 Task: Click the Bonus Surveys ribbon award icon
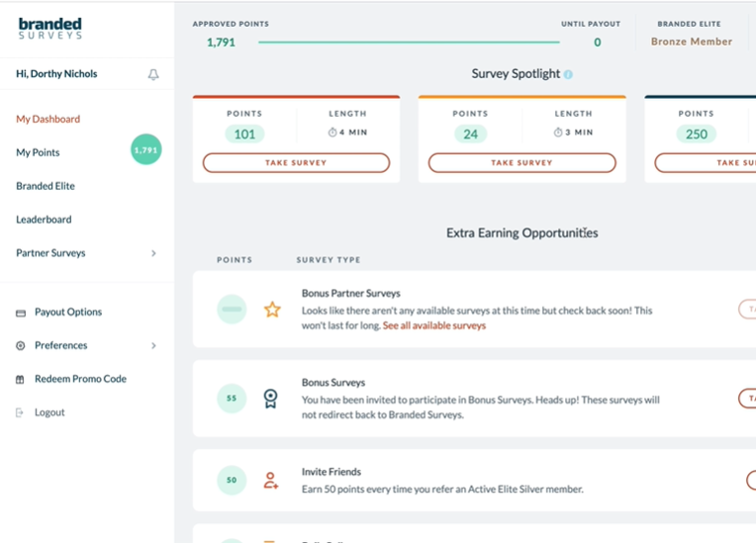tap(270, 399)
